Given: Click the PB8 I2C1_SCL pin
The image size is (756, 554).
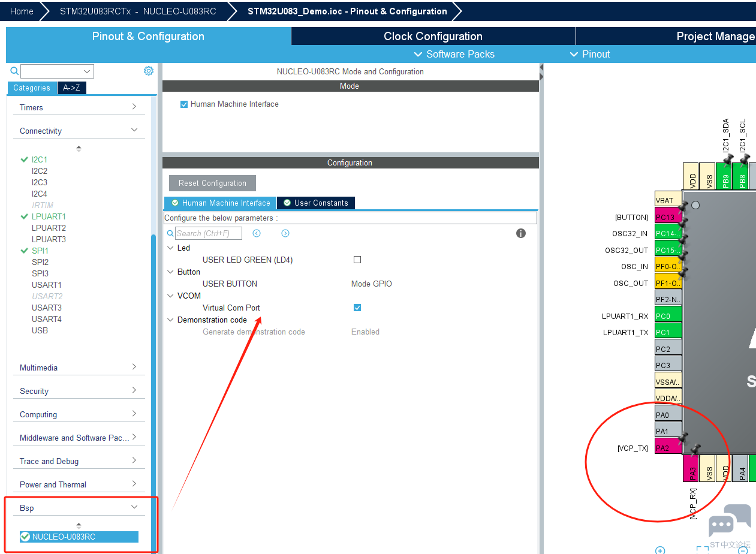Looking at the screenshot, I should (741, 176).
